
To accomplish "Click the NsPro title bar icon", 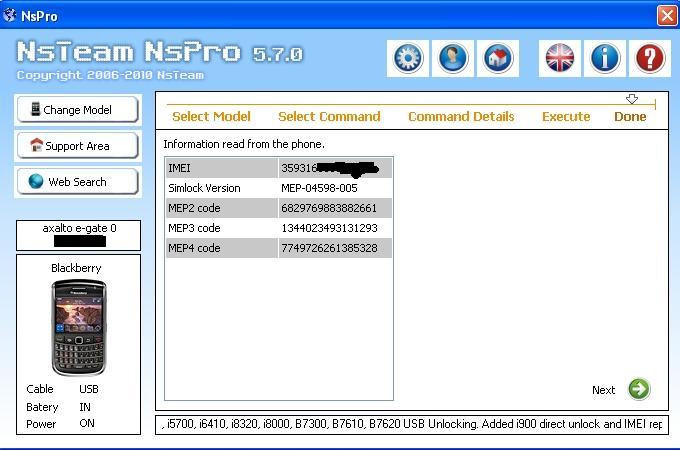I will tap(10, 16).
